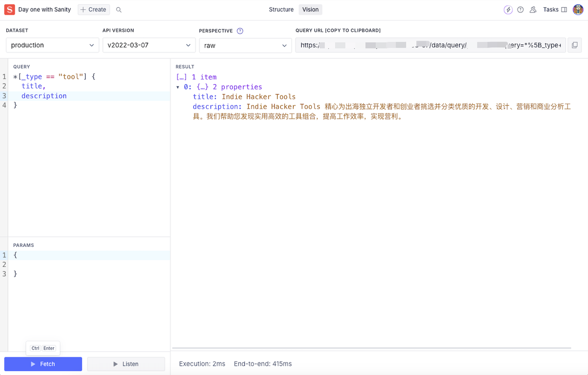Copy query URL with clipboard icon
Viewport: 588px width, 375px height.
(575, 45)
